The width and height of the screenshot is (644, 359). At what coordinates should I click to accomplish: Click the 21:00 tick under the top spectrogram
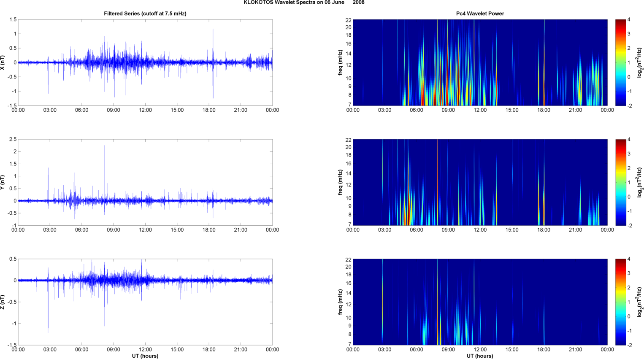tap(575, 110)
